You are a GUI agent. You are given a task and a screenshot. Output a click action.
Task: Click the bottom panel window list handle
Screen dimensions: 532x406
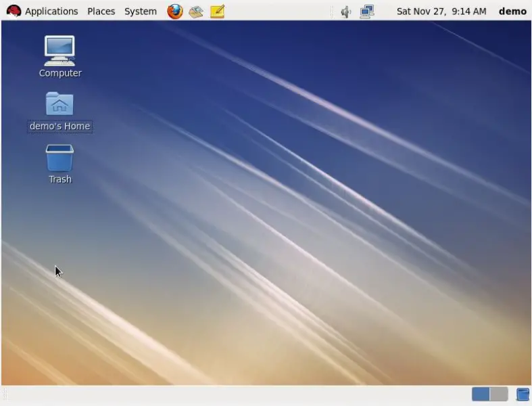[5, 394]
